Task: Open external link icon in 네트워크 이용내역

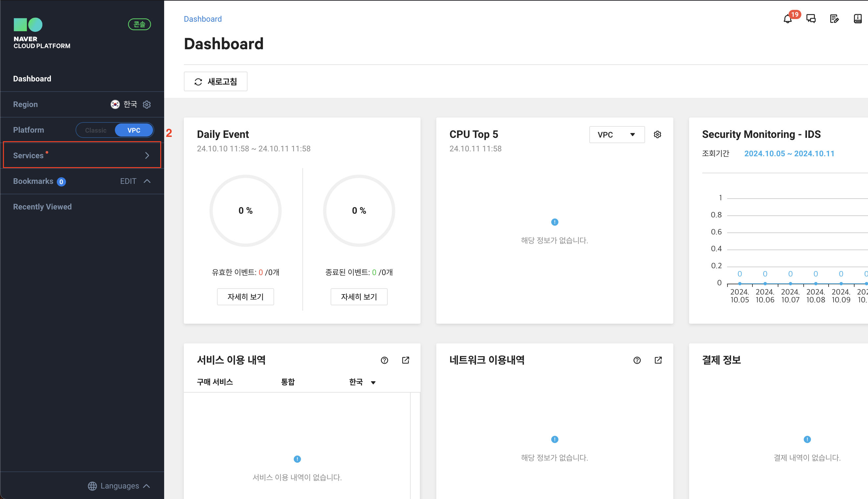Action: (x=658, y=360)
